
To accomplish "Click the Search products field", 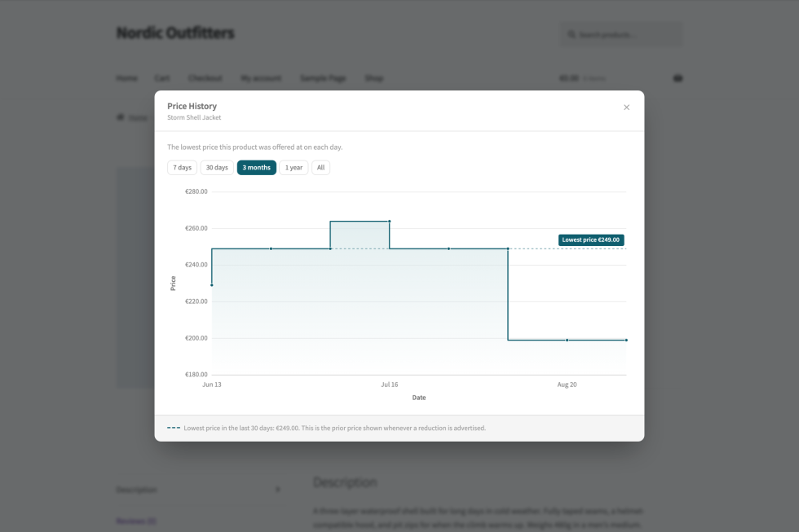I will (621, 34).
